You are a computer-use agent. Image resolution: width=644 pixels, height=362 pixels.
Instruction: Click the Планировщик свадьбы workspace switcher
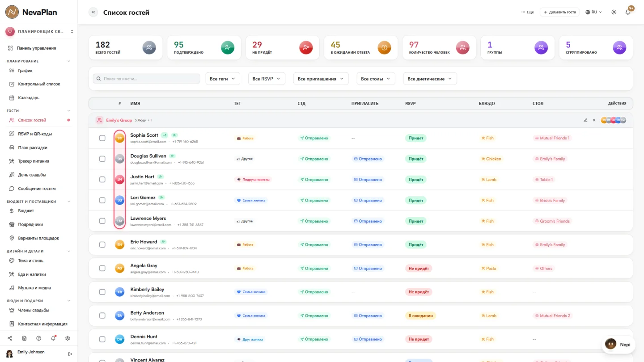(x=39, y=31)
